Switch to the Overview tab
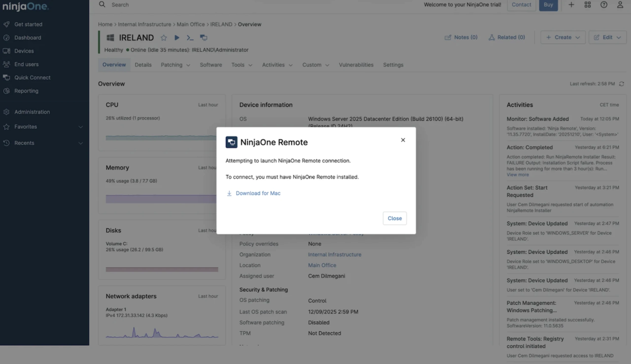Image resolution: width=631 pixels, height=364 pixels. coord(114,65)
